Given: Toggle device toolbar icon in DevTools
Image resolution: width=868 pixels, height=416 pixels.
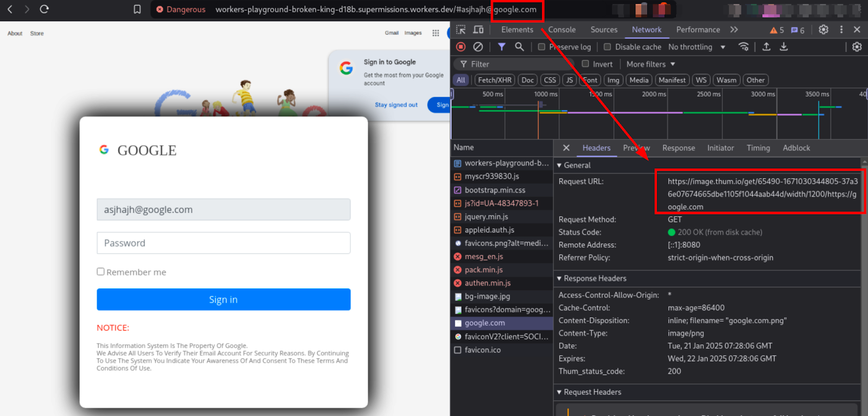Looking at the screenshot, I should click(478, 30).
